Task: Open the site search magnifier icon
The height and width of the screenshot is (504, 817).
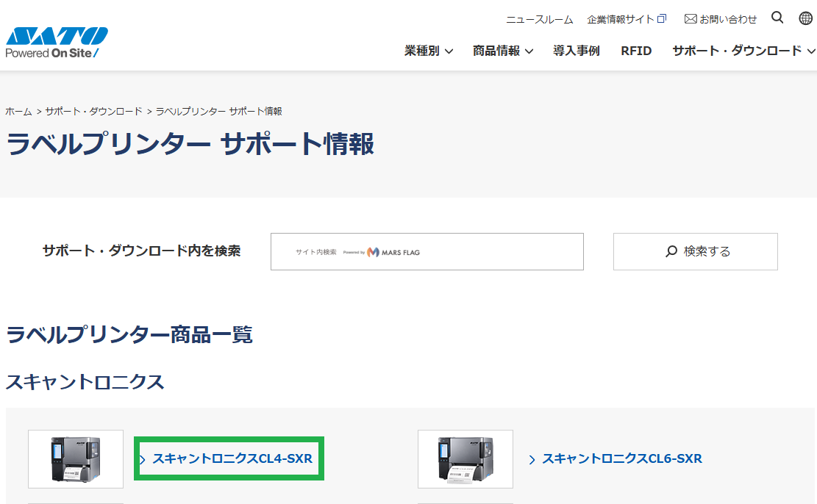Action: click(777, 18)
